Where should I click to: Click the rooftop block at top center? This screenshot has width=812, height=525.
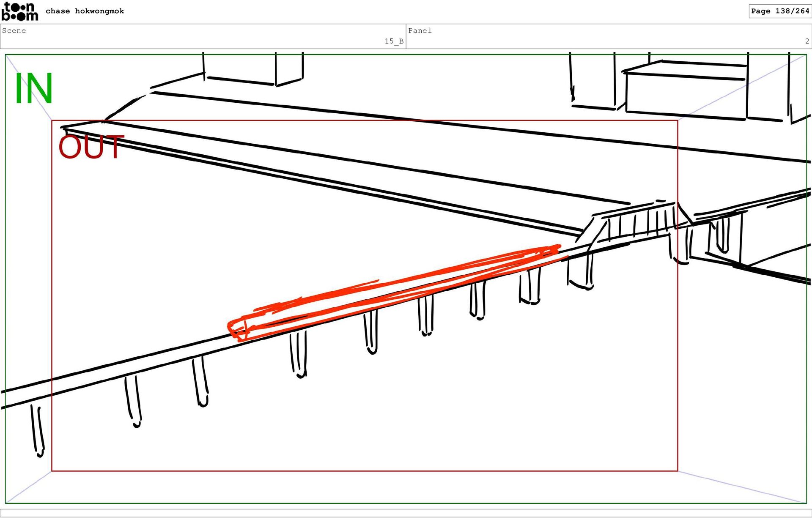click(x=239, y=68)
